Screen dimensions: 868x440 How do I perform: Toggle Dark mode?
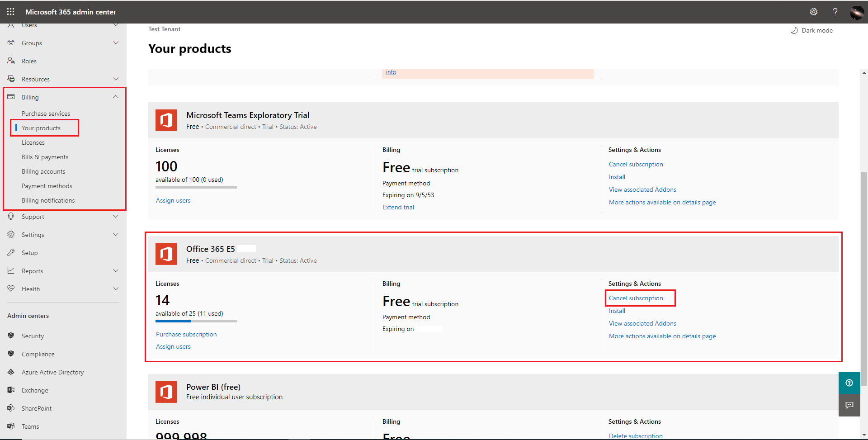tap(812, 30)
